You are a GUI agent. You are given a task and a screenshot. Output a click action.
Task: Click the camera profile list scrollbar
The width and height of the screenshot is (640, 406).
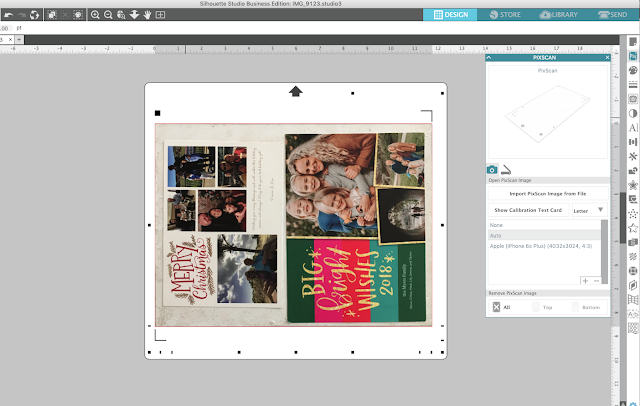(x=604, y=252)
